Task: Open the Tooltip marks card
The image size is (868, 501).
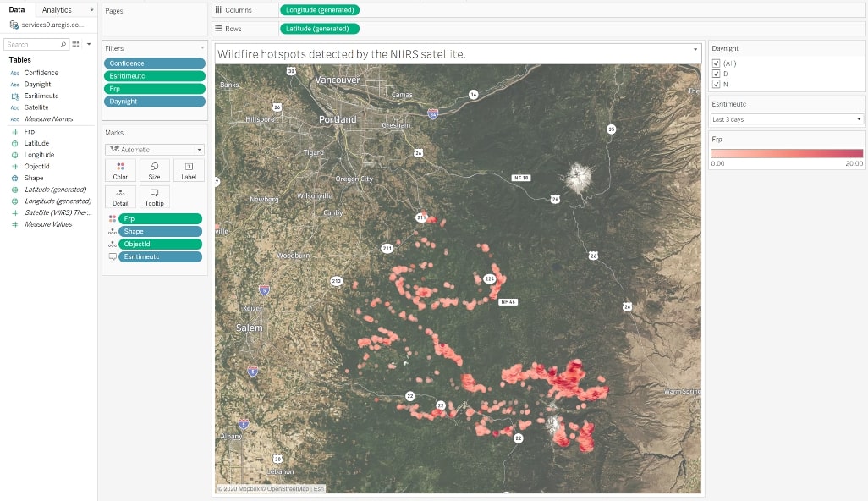Action: point(155,197)
